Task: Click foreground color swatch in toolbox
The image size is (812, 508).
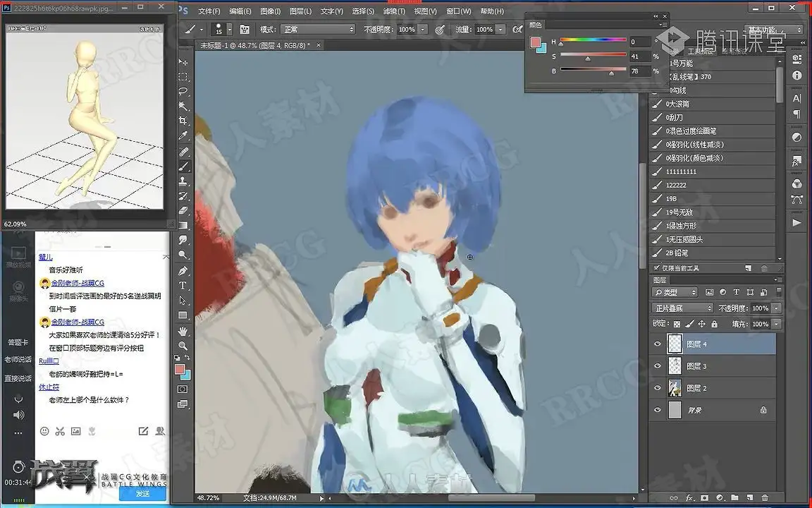Action: [x=180, y=368]
